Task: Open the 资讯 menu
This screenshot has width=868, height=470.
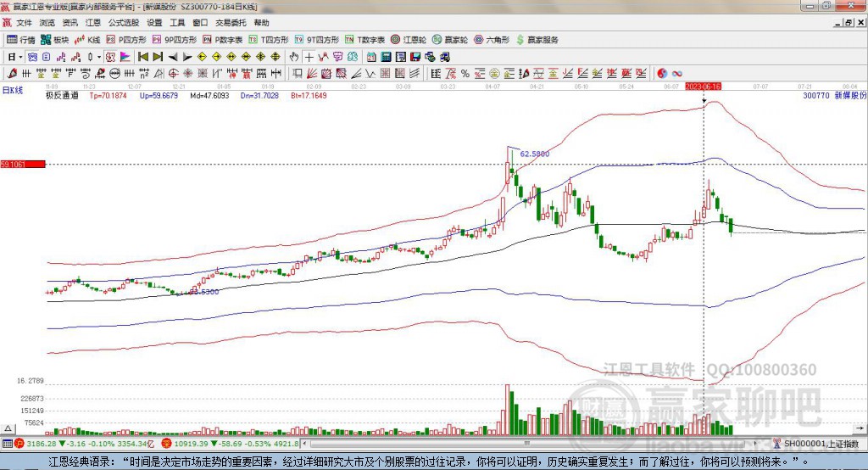Action: (70, 23)
